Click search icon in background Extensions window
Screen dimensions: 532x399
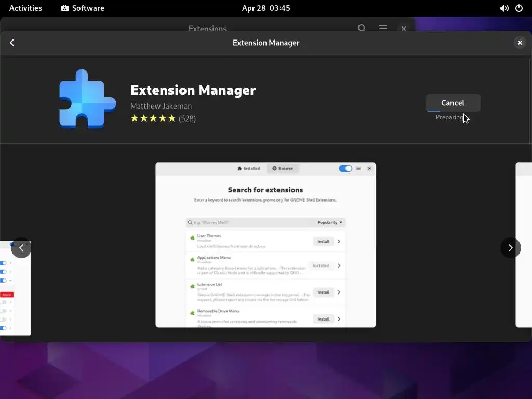362,28
